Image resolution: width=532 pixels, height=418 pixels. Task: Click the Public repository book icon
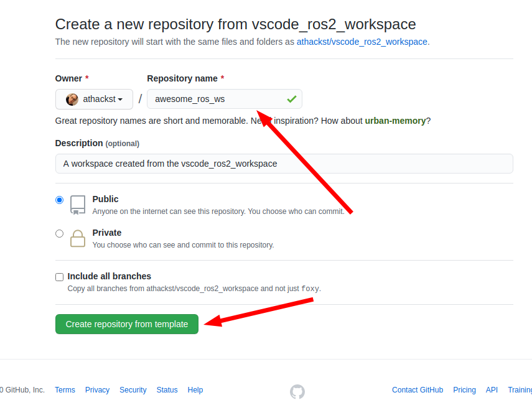coord(78,205)
